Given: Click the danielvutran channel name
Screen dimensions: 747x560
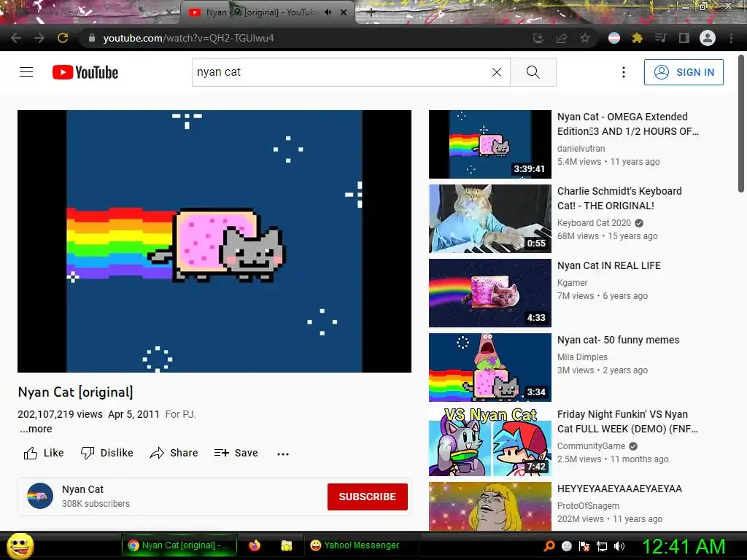Looking at the screenshot, I should click(x=581, y=148).
